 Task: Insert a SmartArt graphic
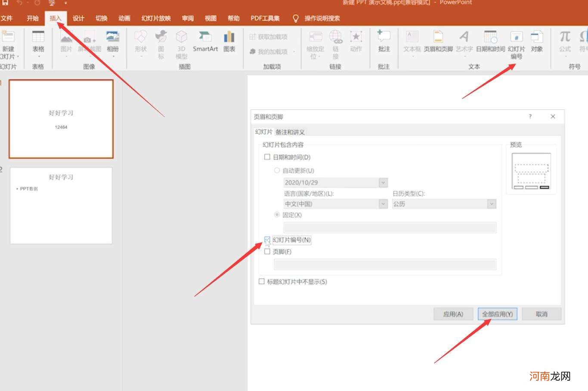[205, 42]
